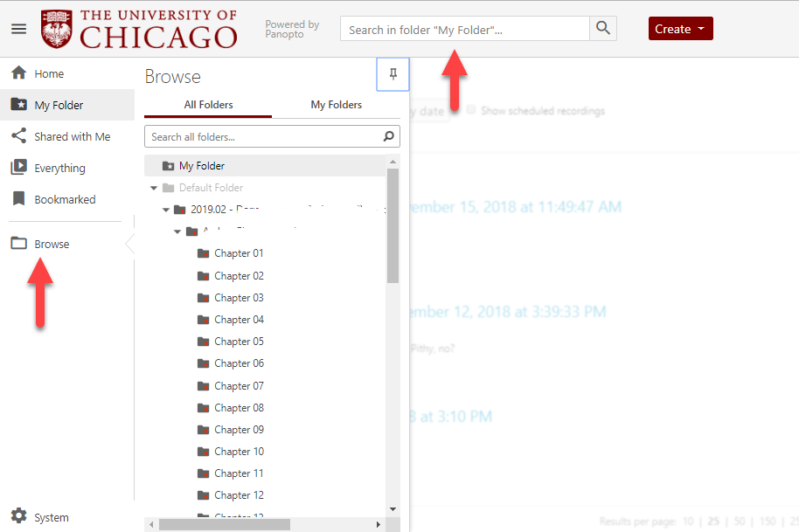Open Shared with Me share icon
This screenshot has height=532, width=799.
point(18,136)
